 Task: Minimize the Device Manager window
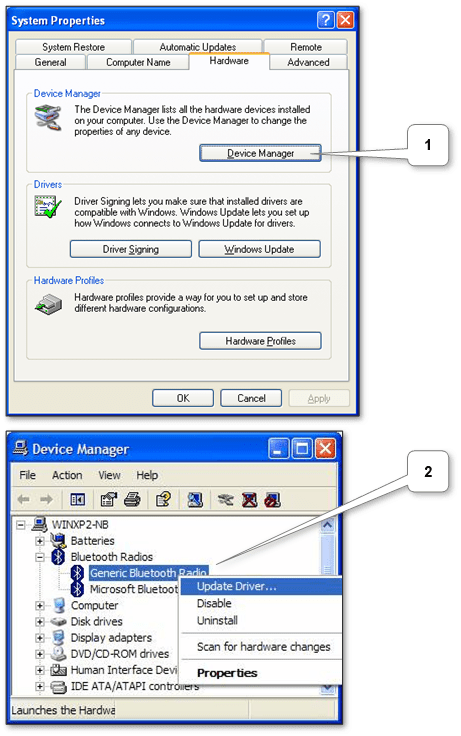click(278, 449)
